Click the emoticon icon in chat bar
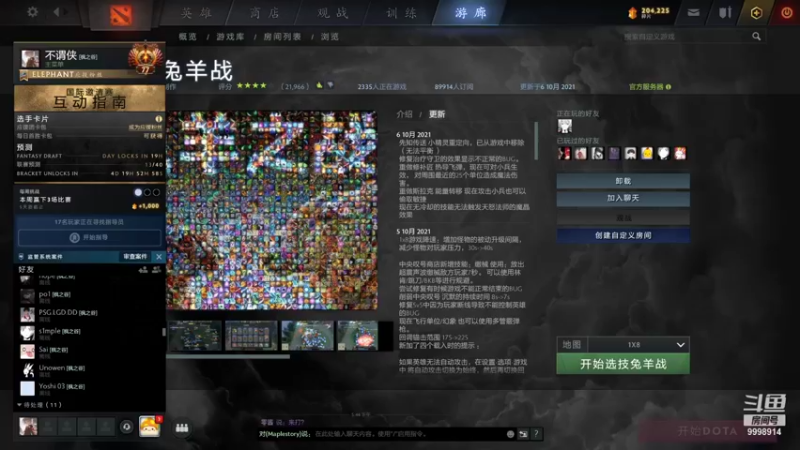Image resolution: width=800 pixels, height=450 pixels. (x=510, y=434)
